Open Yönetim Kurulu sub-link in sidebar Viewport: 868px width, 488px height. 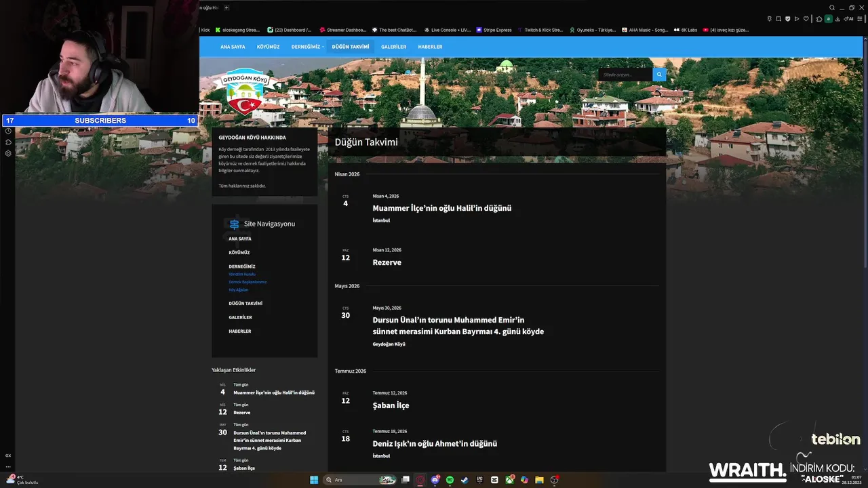(x=242, y=274)
